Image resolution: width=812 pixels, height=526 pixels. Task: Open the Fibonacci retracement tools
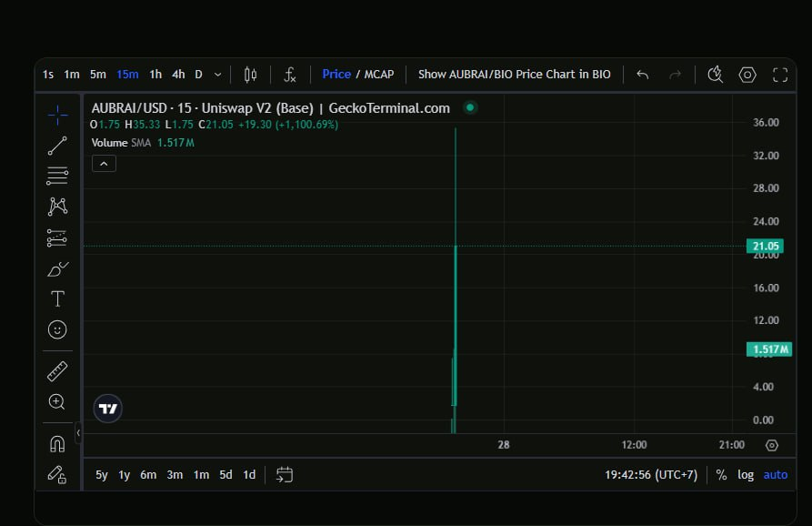(57, 176)
